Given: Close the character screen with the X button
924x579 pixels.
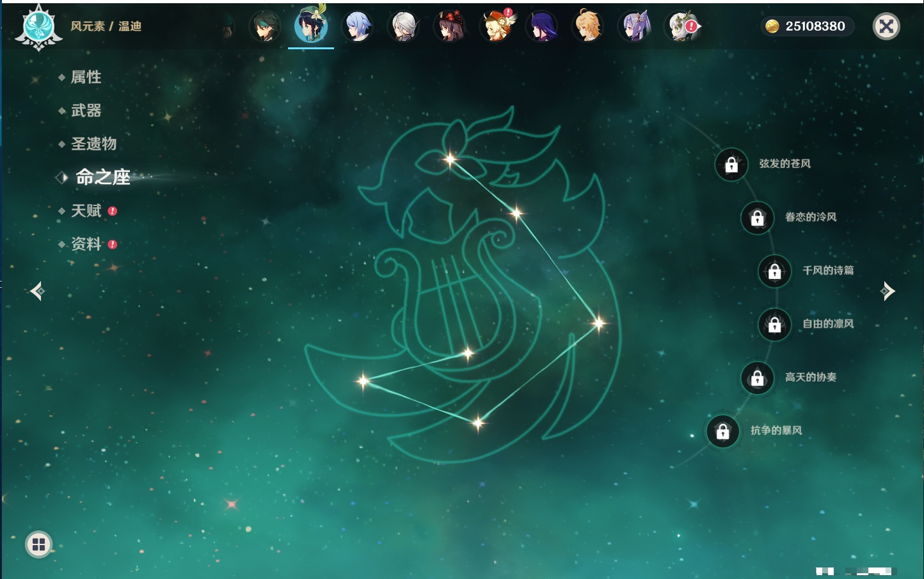Looking at the screenshot, I should tap(886, 26).
